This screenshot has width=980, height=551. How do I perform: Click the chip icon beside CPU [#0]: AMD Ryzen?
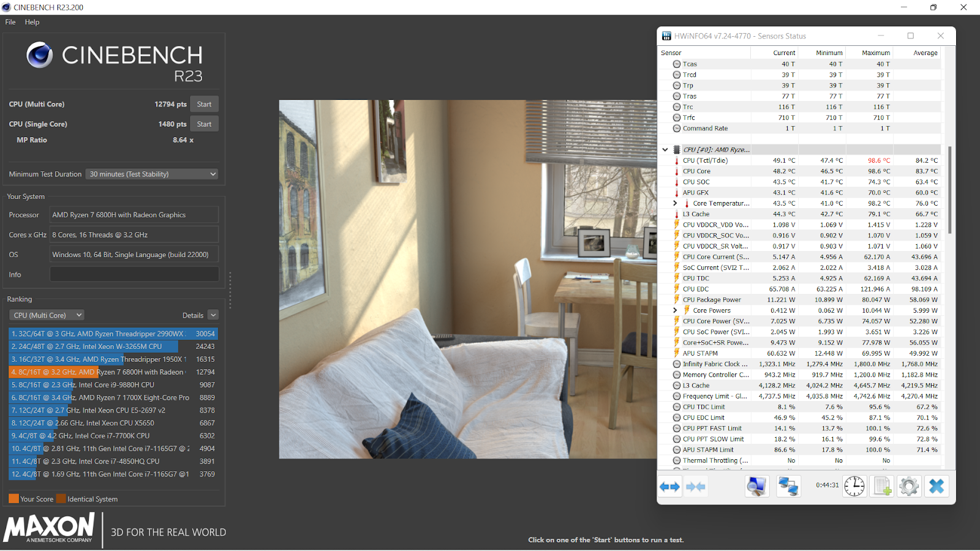[x=677, y=149]
